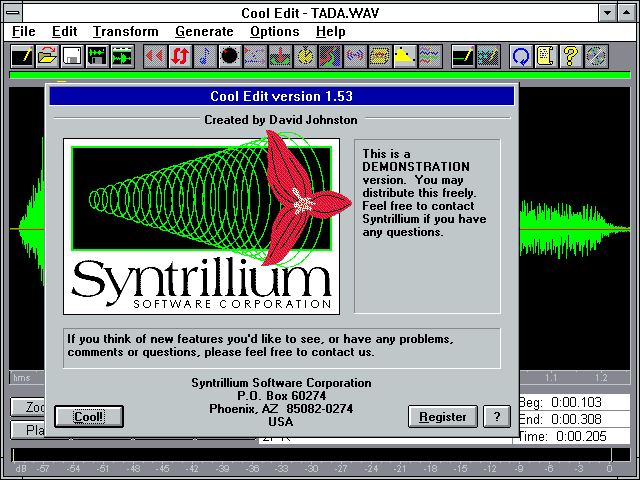Click the red up-down arrows invert icon
The image size is (640, 480).
pos(180,56)
